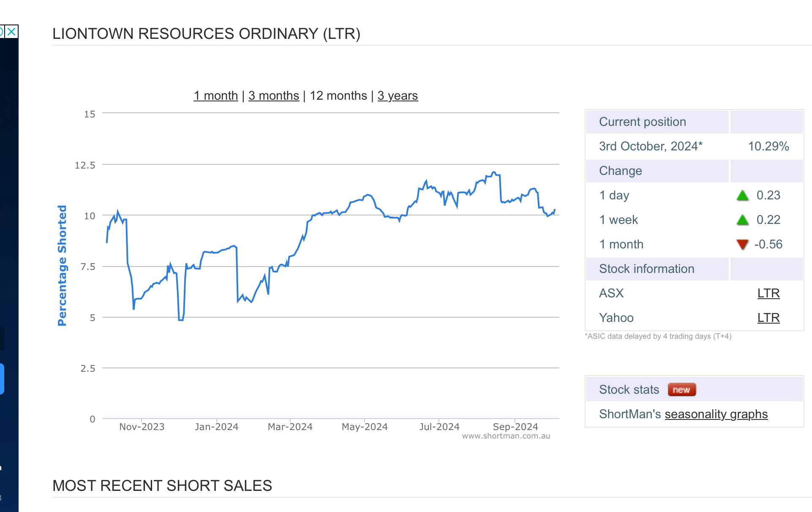Click the ASIC data delayed footnote

point(658,336)
